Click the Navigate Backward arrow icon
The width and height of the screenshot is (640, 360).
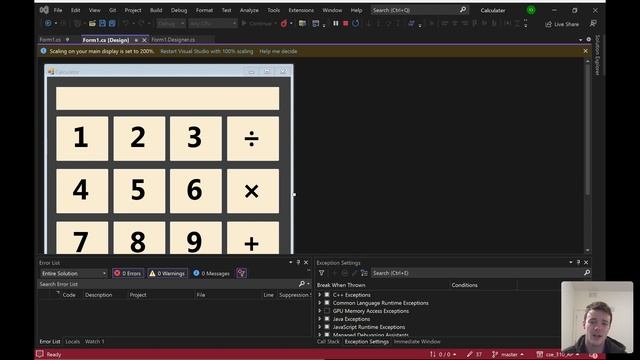(48, 24)
